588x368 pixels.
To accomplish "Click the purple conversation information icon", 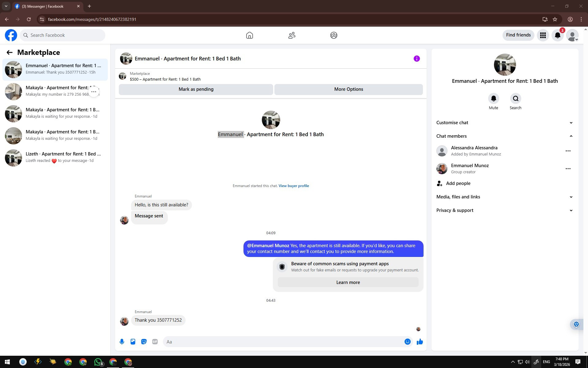I will click(x=417, y=59).
